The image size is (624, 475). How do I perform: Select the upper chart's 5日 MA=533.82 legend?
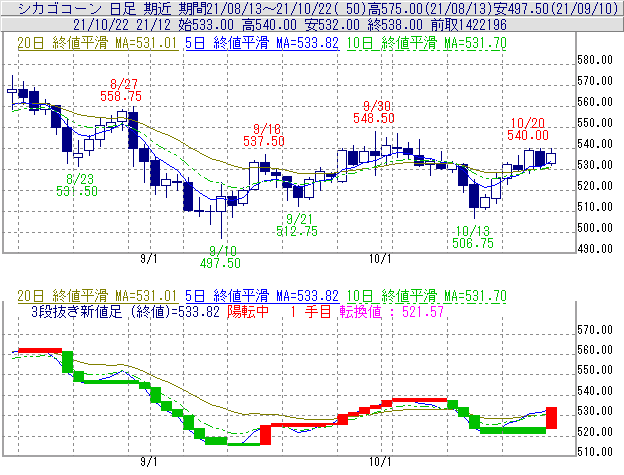coord(262,43)
